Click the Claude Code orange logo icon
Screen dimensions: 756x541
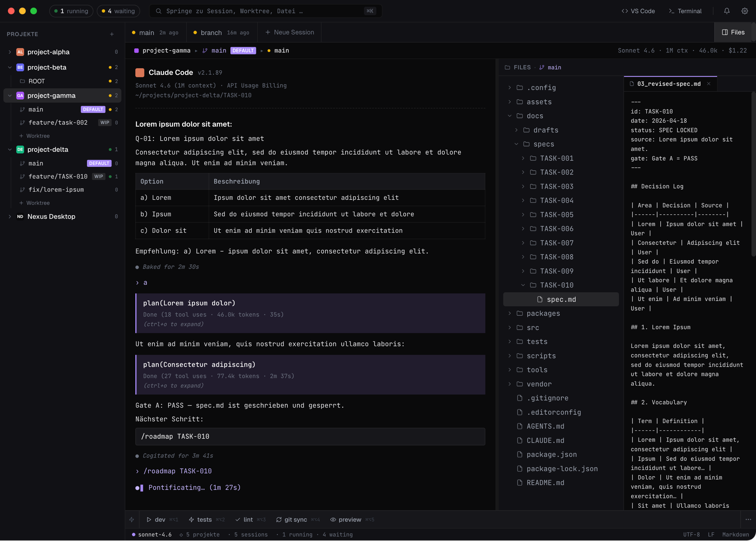140,73
